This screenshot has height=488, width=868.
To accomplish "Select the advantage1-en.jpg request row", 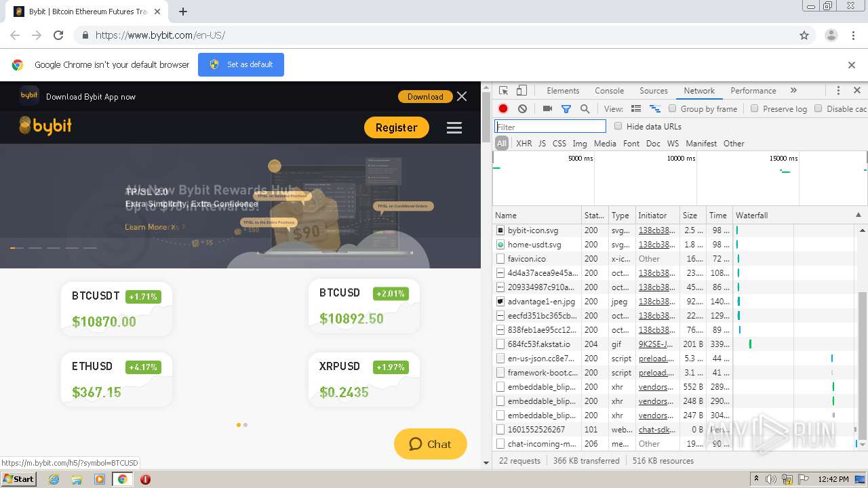I will [x=674, y=302].
